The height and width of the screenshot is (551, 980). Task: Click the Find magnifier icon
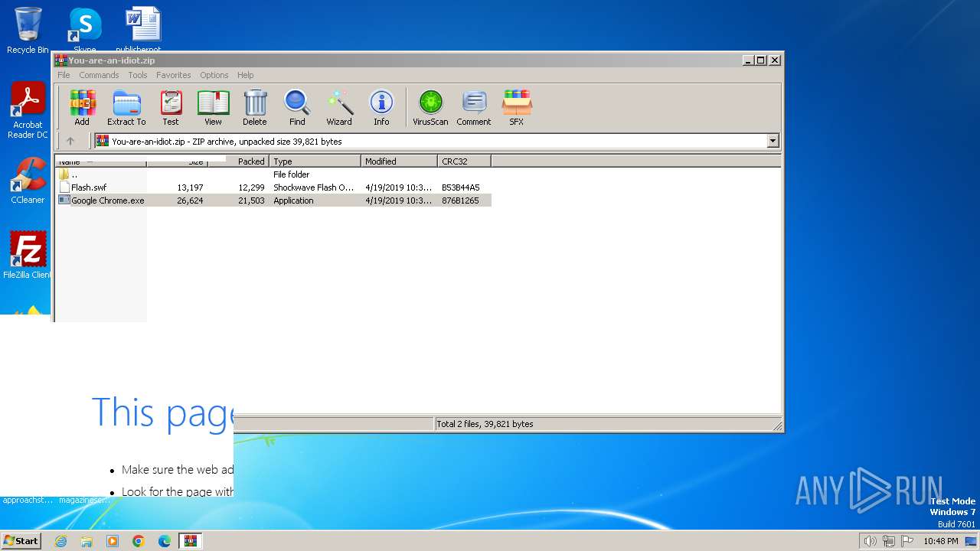(x=297, y=107)
